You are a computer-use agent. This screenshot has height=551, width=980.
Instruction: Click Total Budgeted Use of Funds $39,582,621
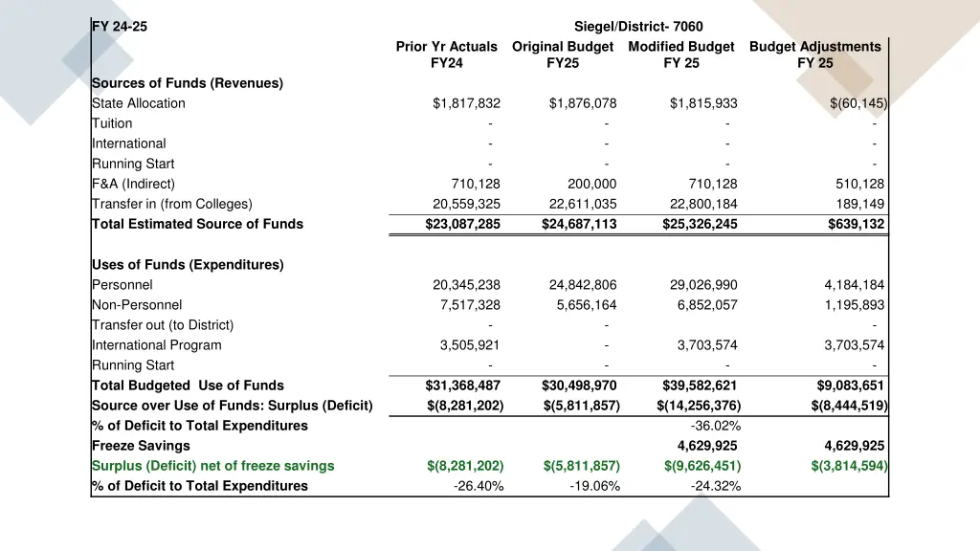[700, 386]
